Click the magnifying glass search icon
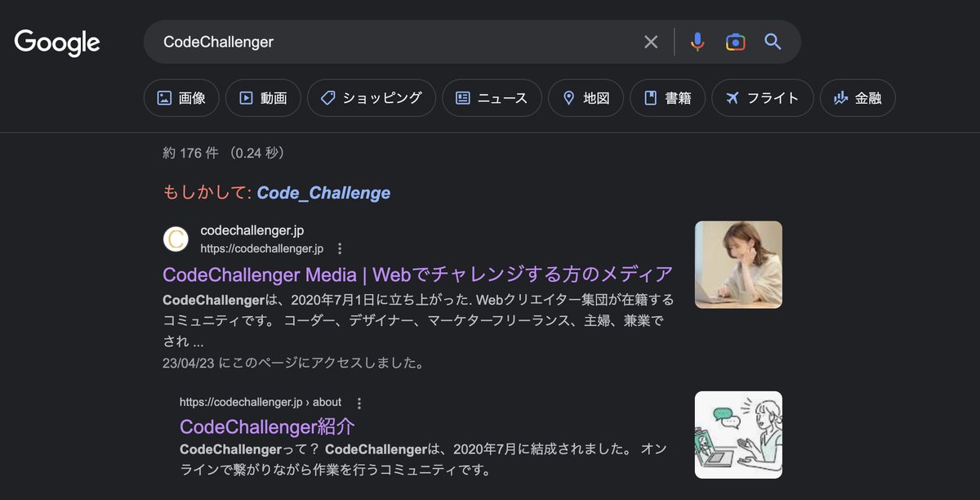The height and width of the screenshot is (500, 980). pyautogui.click(x=773, y=41)
